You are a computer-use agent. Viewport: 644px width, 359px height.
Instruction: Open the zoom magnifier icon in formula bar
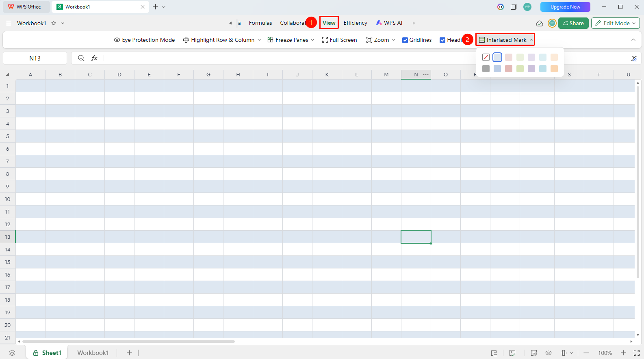click(x=81, y=58)
